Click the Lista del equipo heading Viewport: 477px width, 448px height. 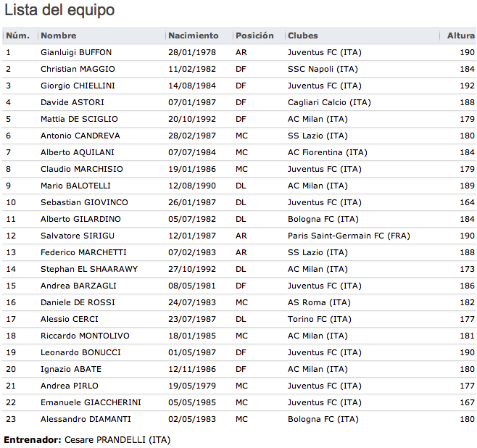coord(59,11)
